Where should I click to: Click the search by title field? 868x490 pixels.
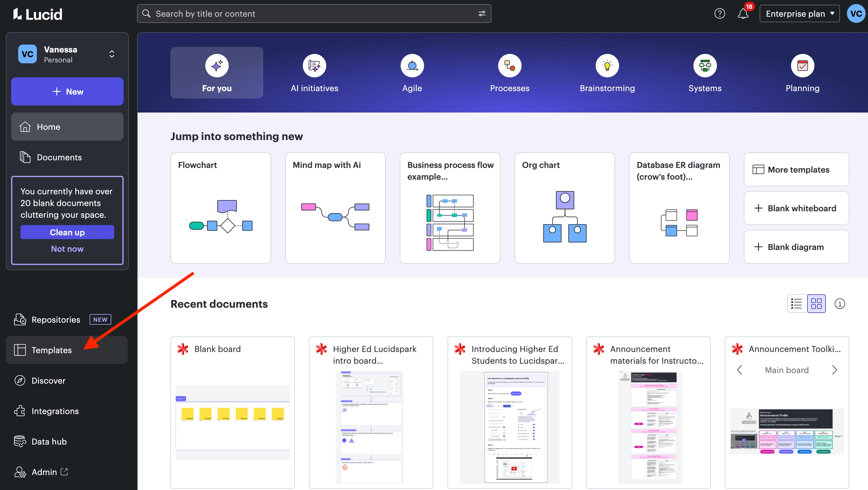point(310,13)
